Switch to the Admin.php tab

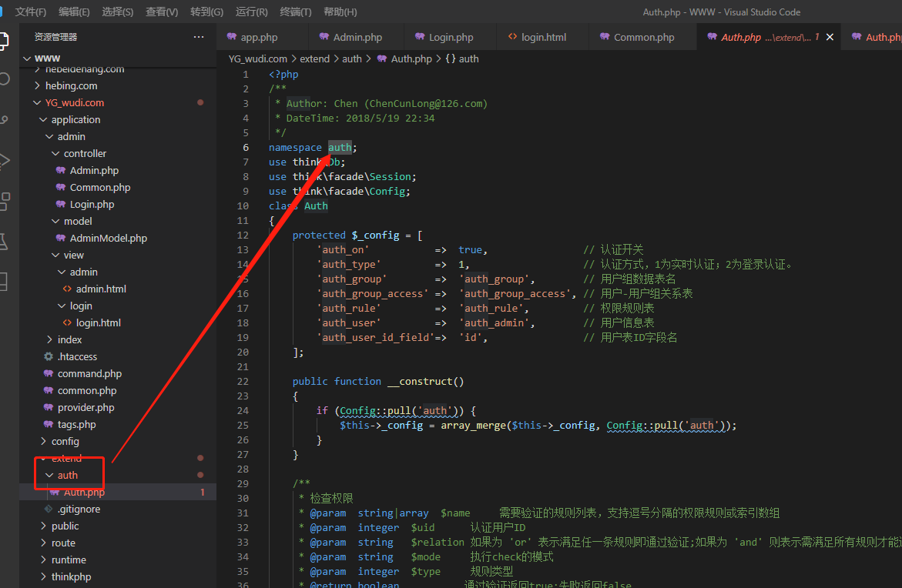pyautogui.click(x=356, y=37)
